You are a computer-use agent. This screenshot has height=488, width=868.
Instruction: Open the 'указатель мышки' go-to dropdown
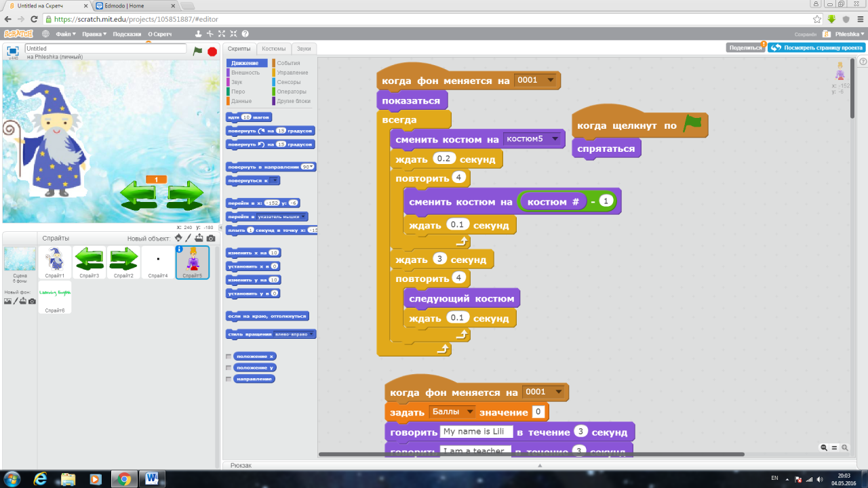click(x=281, y=217)
